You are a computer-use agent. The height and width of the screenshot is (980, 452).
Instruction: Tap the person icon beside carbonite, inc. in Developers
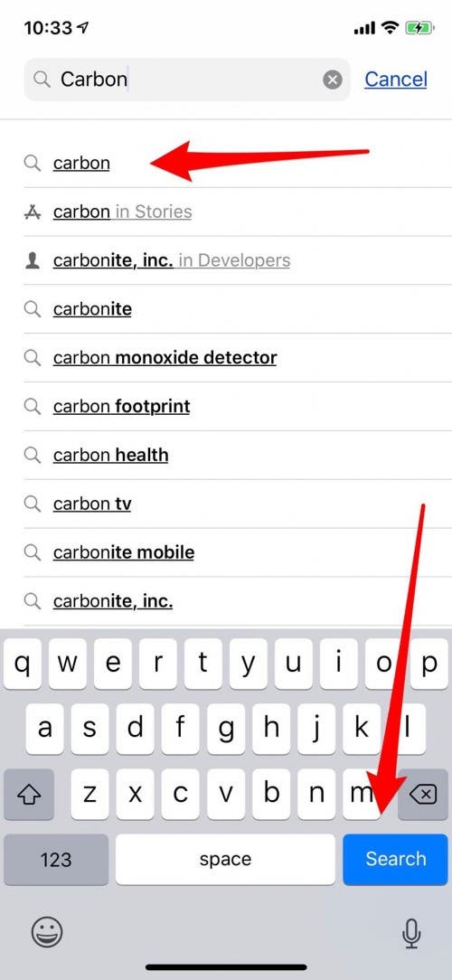(32, 260)
